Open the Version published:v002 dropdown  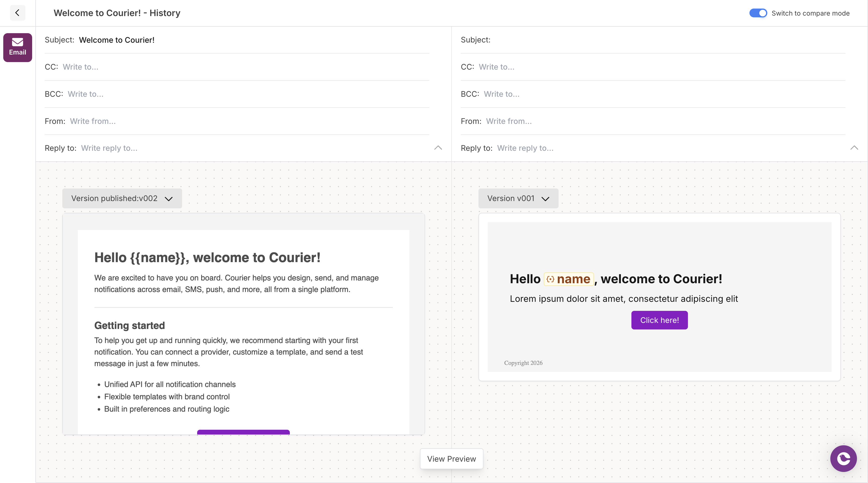(122, 199)
